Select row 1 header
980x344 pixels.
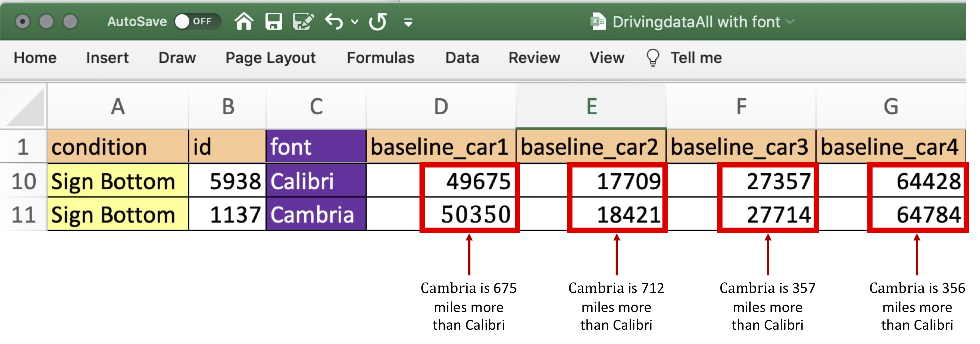pos(23,147)
